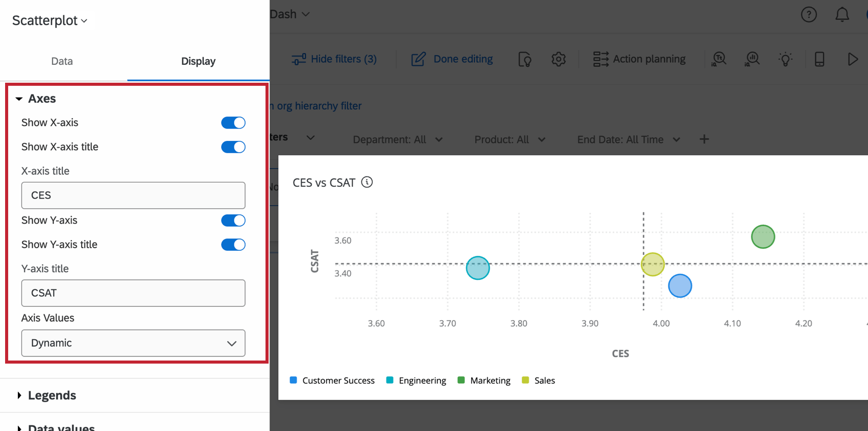This screenshot has height=431, width=868.
Task: Open the notifications bell icon
Action: point(842,14)
